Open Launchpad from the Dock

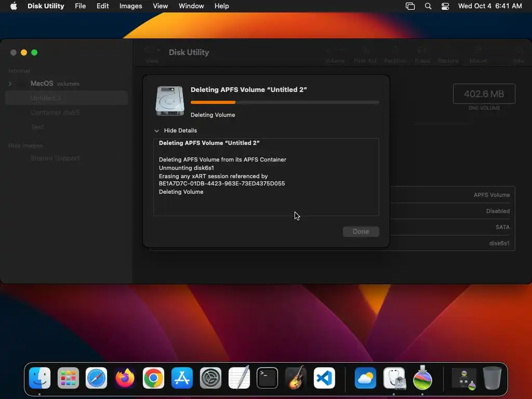68,378
